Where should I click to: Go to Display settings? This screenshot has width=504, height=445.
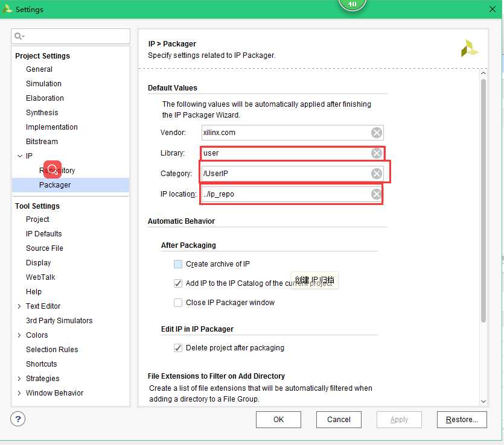38,263
